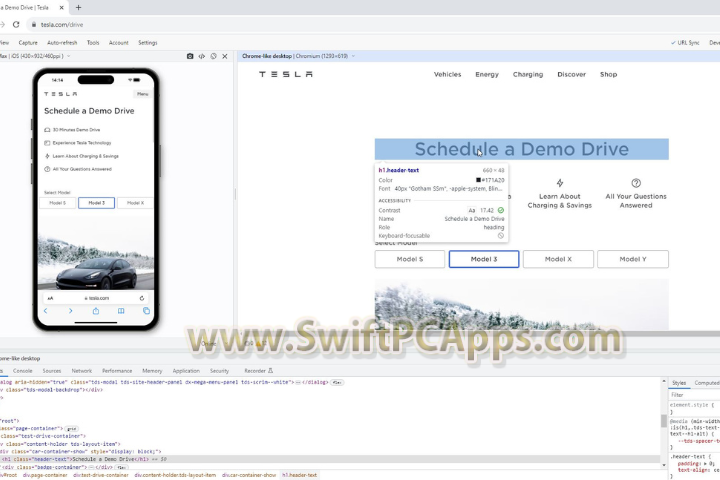Click the #171A20 color swatch in tooltip
This screenshot has width=720, height=480.
tap(478, 180)
